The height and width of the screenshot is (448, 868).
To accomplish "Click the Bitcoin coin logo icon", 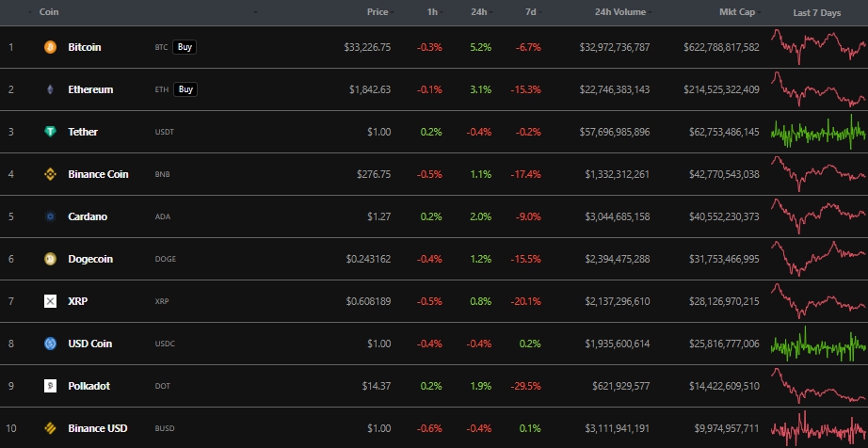I will tap(50, 47).
